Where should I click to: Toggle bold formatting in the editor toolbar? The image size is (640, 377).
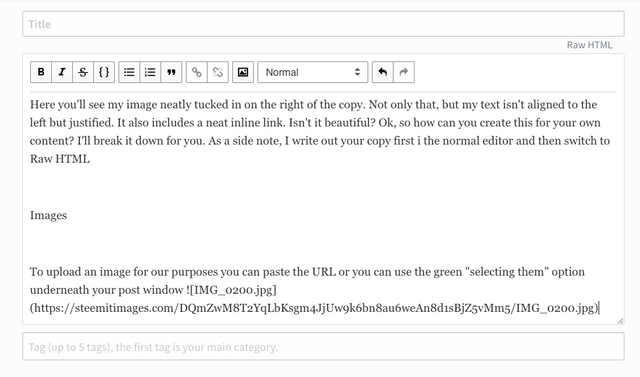coord(41,72)
